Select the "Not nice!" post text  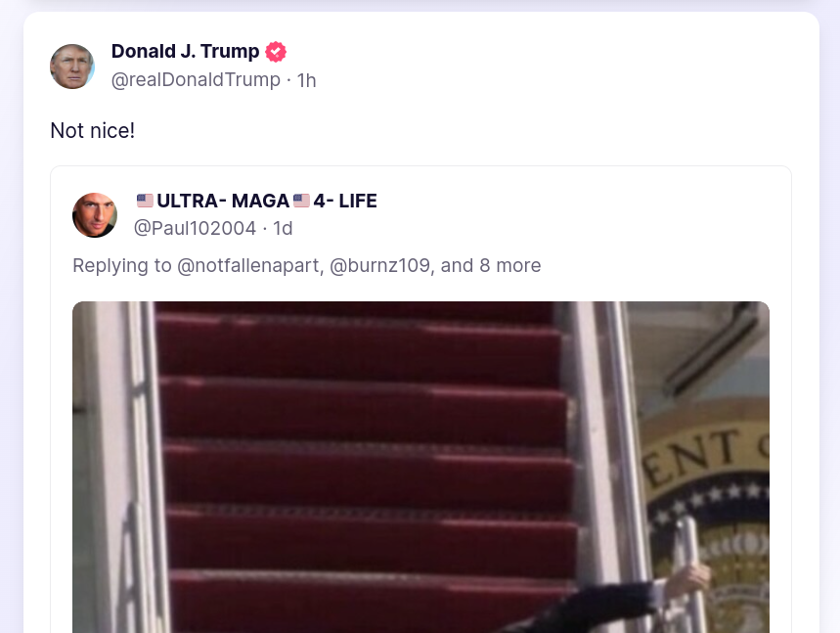(x=92, y=130)
